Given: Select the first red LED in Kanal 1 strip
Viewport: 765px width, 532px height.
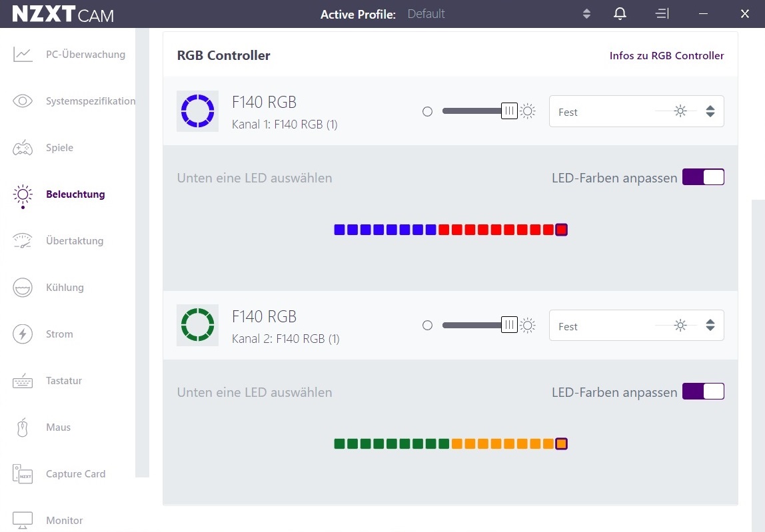Looking at the screenshot, I should point(444,230).
